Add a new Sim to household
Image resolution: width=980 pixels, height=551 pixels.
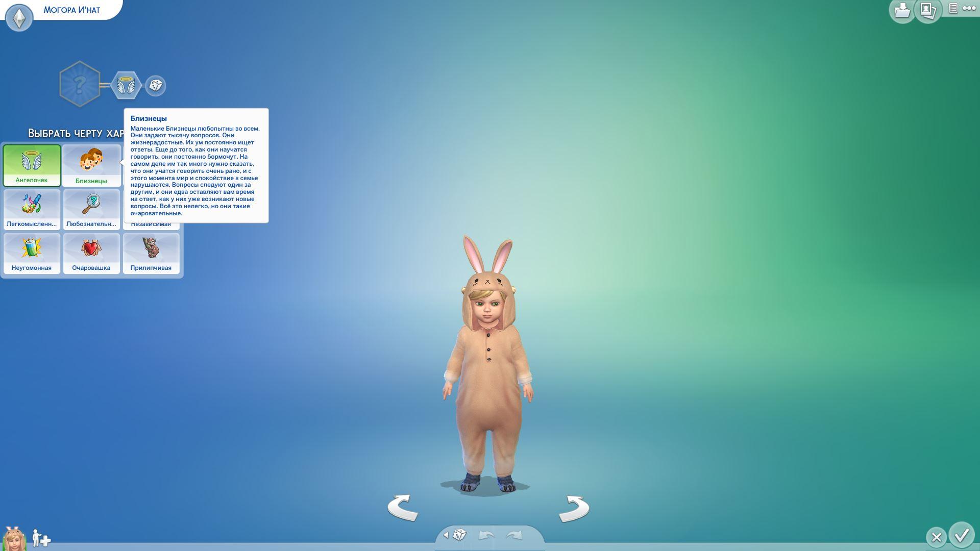[41, 538]
